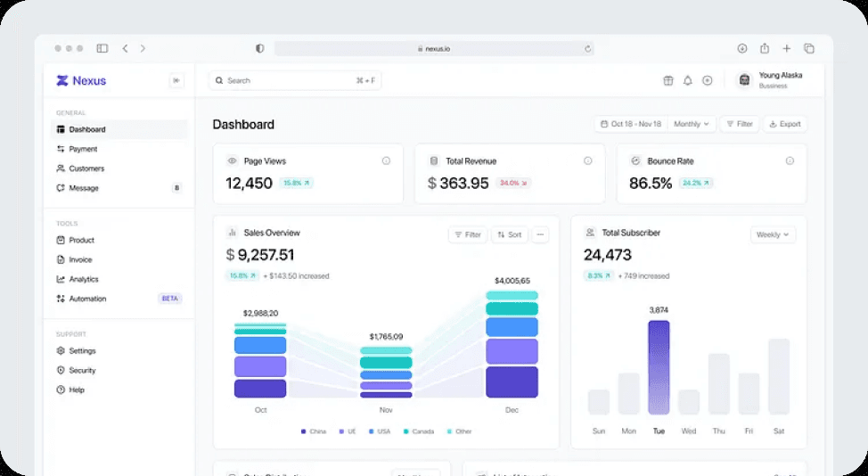
Task: Click the 15.8% badge on Page Views
Action: pos(296,183)
